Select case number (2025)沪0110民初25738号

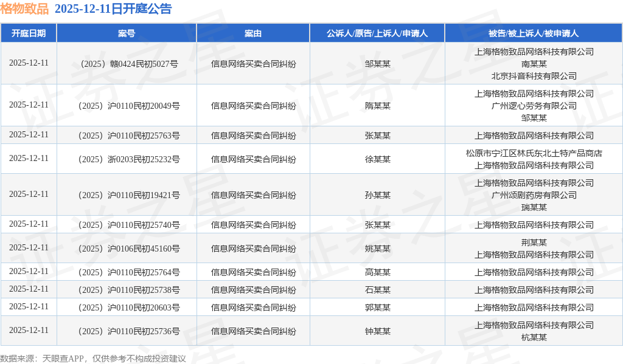(129, 290)
